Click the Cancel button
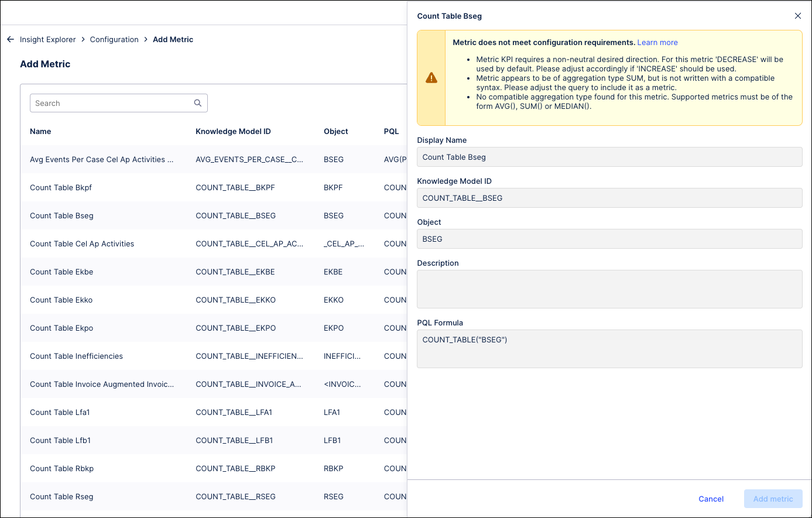 click(x=711, y=499)
